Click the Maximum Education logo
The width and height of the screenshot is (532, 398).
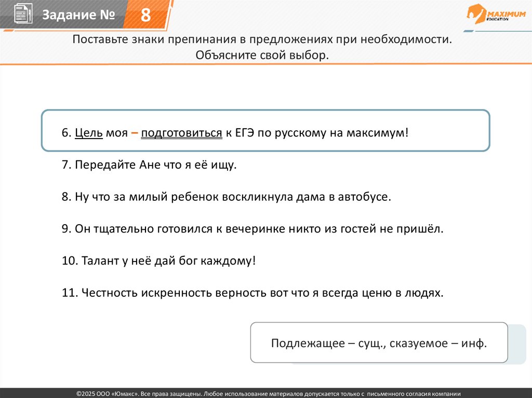pos(496,16)
